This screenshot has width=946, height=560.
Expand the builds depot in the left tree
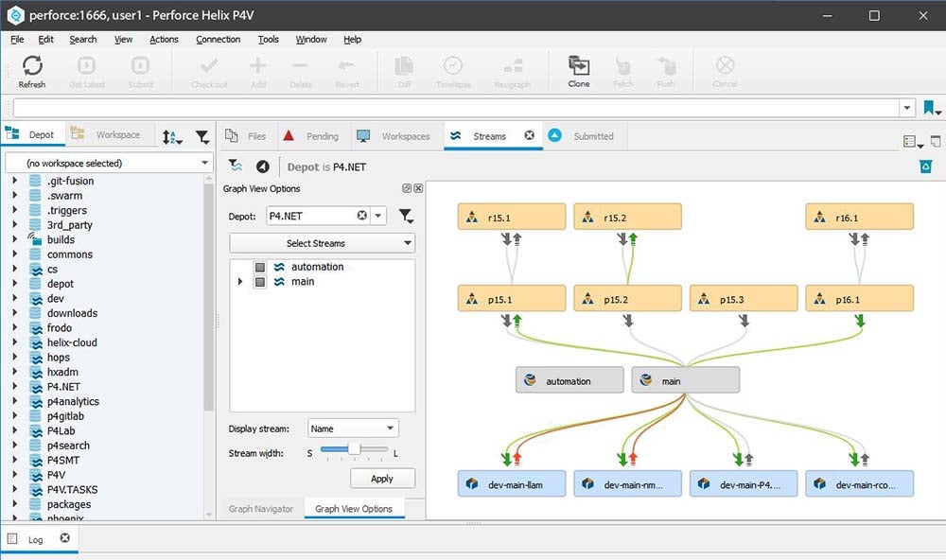click(17, 239)
